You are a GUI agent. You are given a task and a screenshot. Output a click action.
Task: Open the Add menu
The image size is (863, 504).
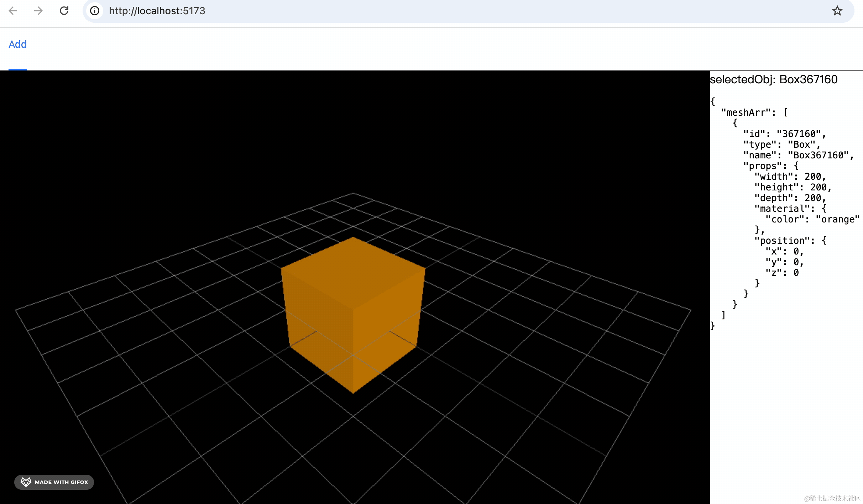pos(18,44)
